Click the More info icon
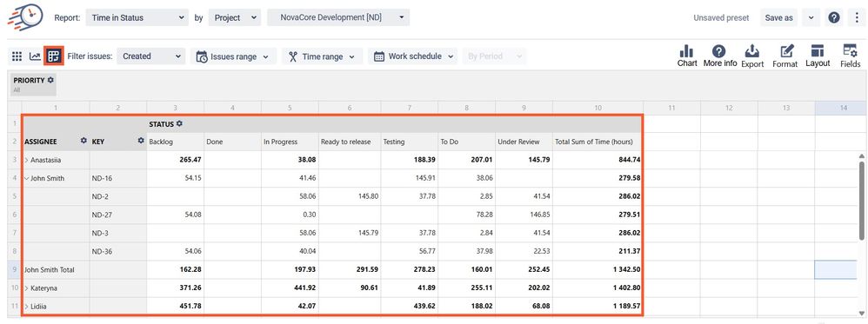Screen dimensions: 868x324 coord(719,56)
